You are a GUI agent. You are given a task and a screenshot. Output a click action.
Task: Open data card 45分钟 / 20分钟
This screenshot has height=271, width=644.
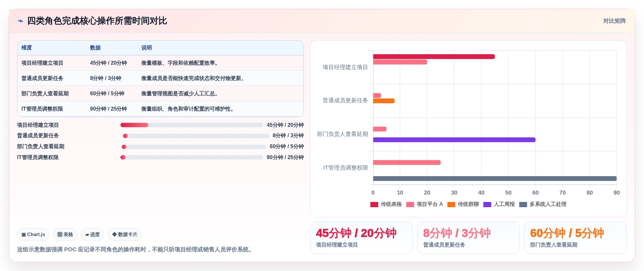pyautogui.click(x=361, y=238)
